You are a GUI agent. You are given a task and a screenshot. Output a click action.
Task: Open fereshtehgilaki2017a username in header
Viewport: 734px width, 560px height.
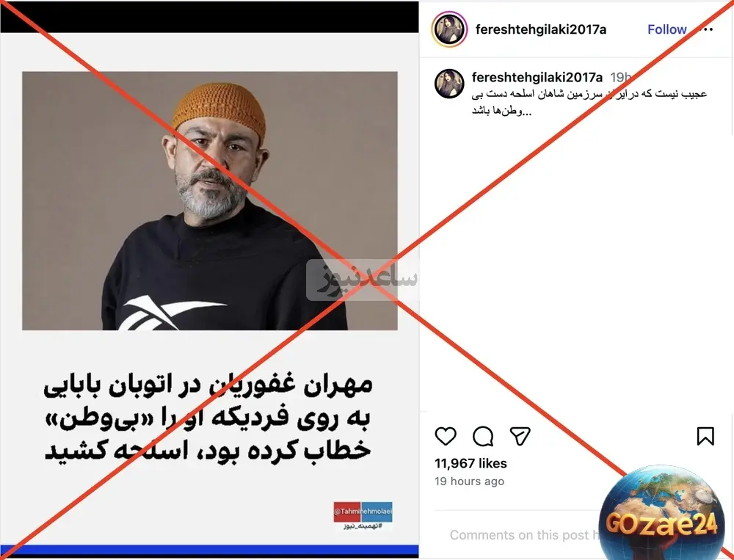[x=541, y=29]
